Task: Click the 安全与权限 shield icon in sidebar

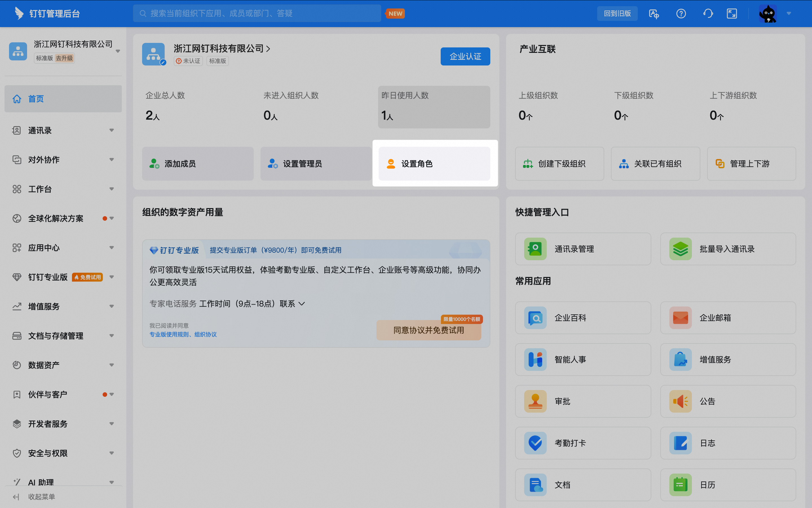Action: tap(17, 453)
